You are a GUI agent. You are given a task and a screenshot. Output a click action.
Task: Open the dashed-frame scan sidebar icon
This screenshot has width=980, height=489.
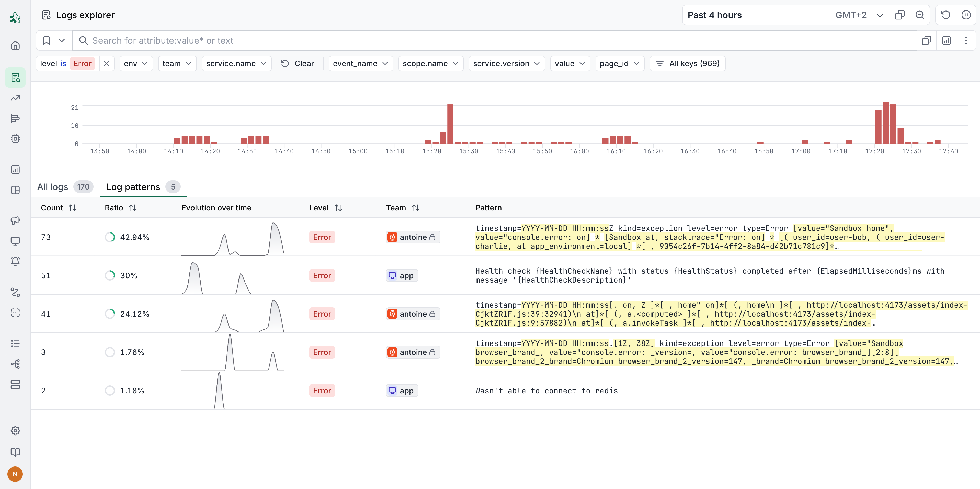(x=15, y=313)
